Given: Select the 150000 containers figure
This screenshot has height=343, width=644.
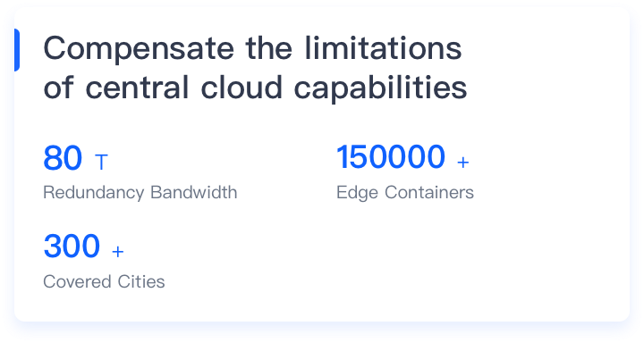Looking at the screenshot, I should [391, 156].
